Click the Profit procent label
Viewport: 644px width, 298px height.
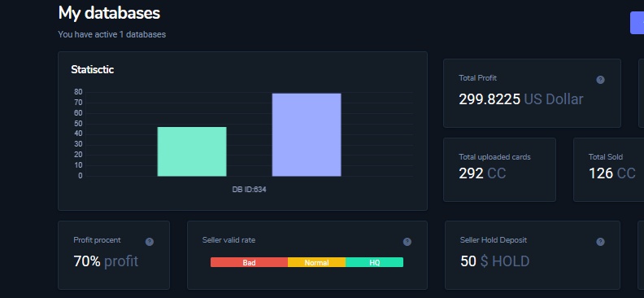pyautogui.click(x=97, y=239)
